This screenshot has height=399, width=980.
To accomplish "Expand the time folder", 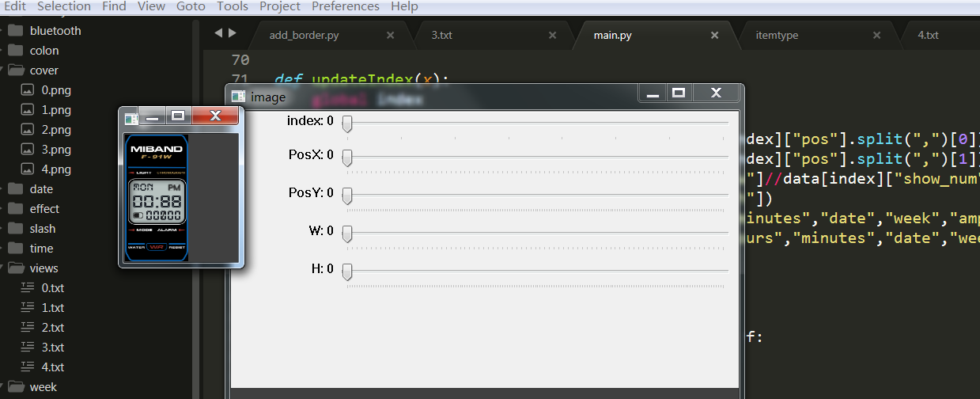I will click(42, 249).
